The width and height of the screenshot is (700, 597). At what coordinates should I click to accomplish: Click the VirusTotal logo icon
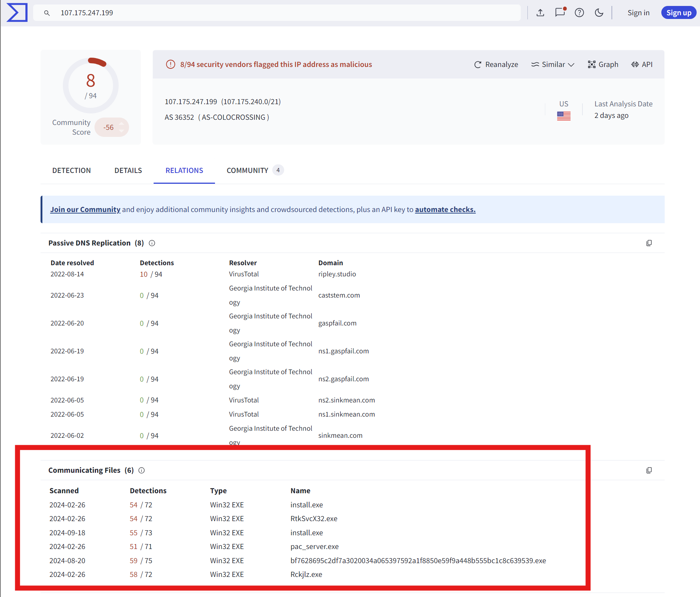17,13
